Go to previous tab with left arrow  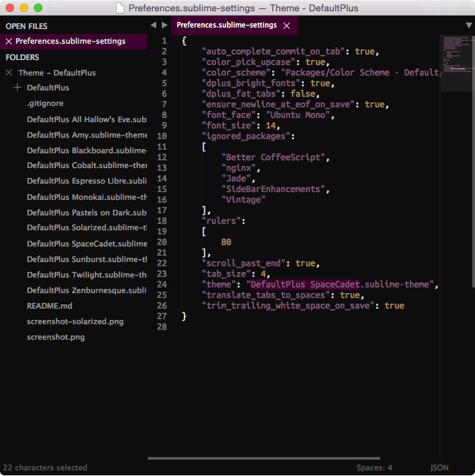pyautogui.click(x=153, y=25)
